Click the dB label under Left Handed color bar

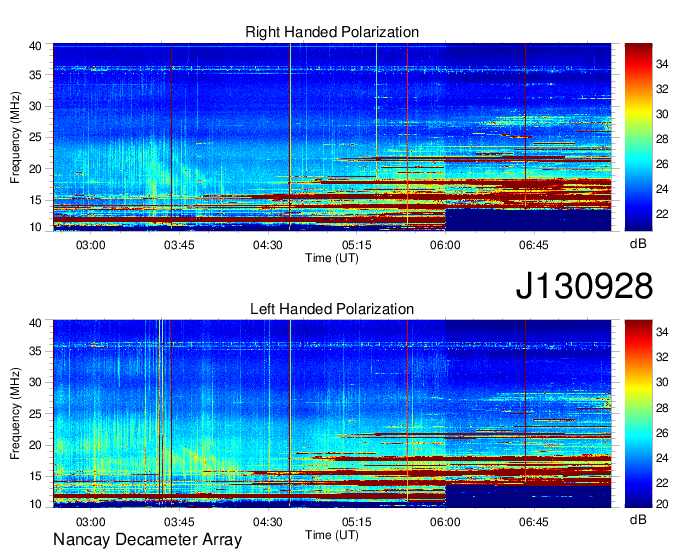click(638, 519)
